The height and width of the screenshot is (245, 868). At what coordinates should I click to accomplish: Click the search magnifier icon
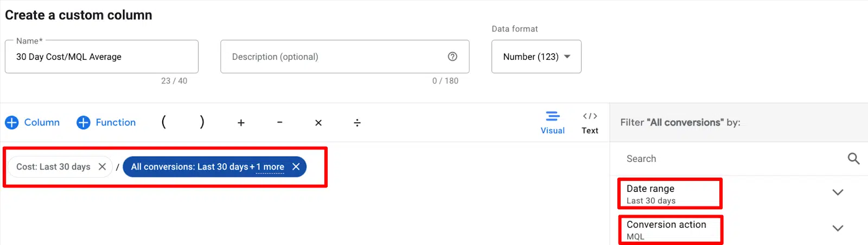pyautogui.click(x=853, y=159)
